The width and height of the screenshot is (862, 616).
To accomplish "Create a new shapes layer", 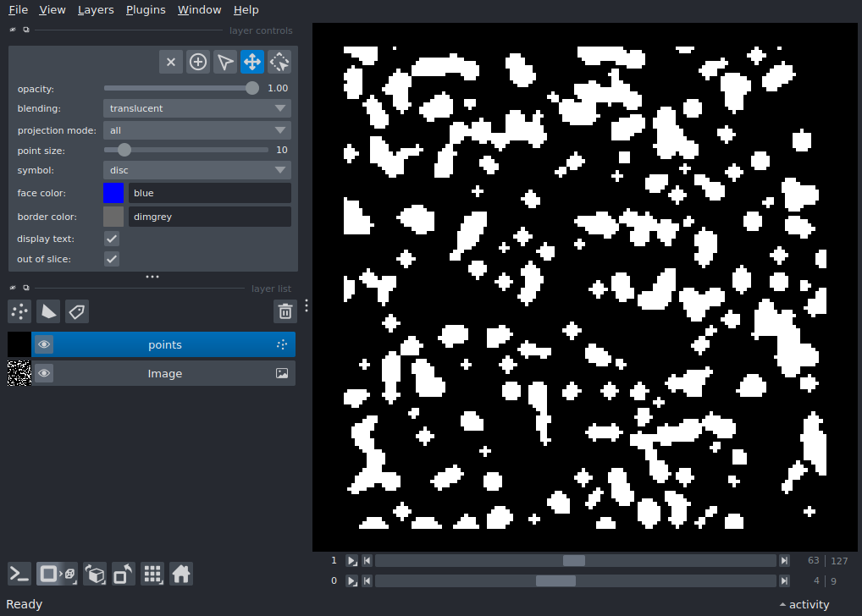I will (x=48, y=311).
